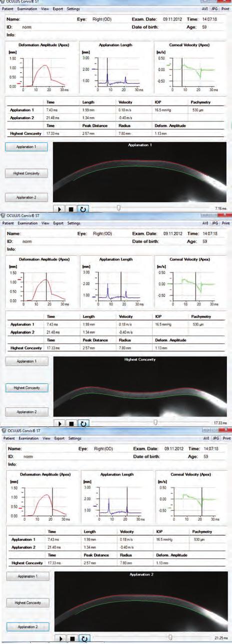Toggle loop playback in the 21.25 ms window
This screenshot has width=232, height=644.
click(84, 638)
